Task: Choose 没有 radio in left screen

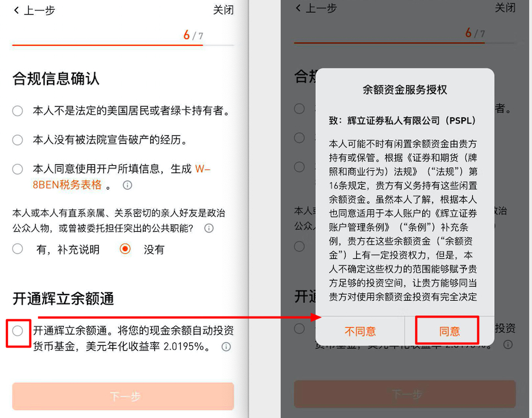Action: (x=125, y=249)
